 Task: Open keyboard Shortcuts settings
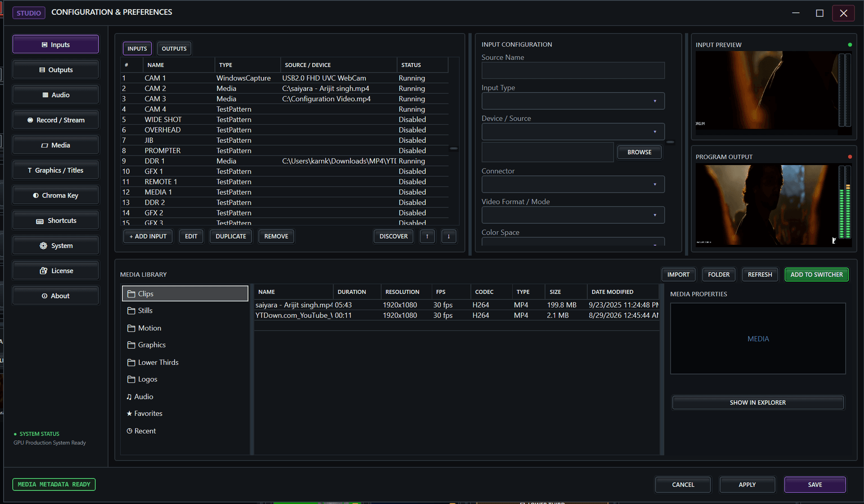pyautogui.click(x=55, y=220)
